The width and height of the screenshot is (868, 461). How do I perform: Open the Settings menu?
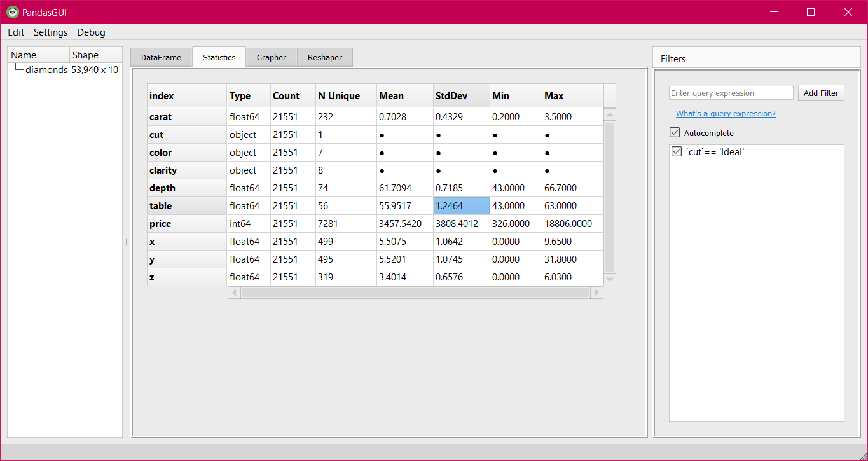pos(50,32)
